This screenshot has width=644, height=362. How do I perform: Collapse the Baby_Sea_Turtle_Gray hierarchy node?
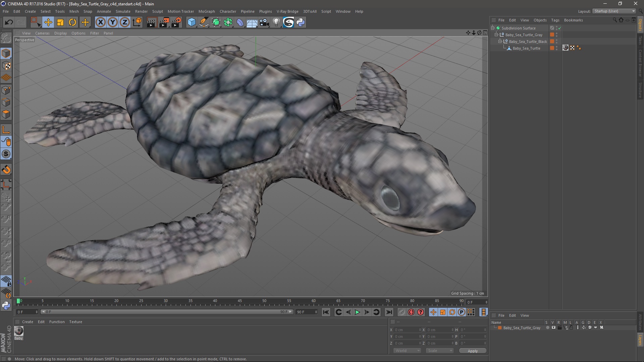pos(496,35)
